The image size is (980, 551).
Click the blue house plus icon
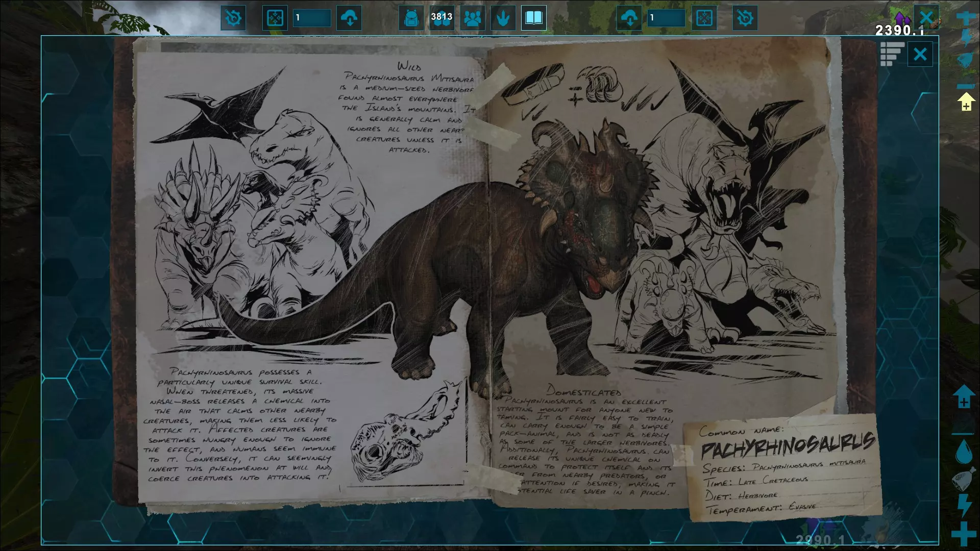[963, 397]
